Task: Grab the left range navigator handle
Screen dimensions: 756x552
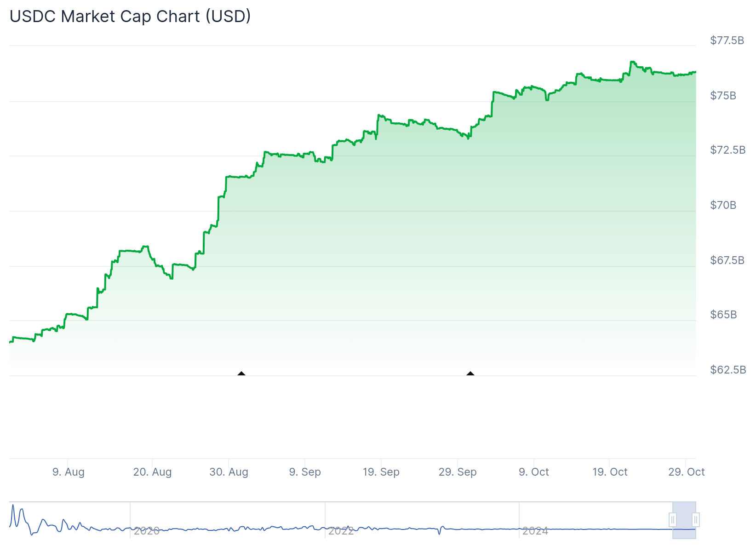Action: (673, 520)
